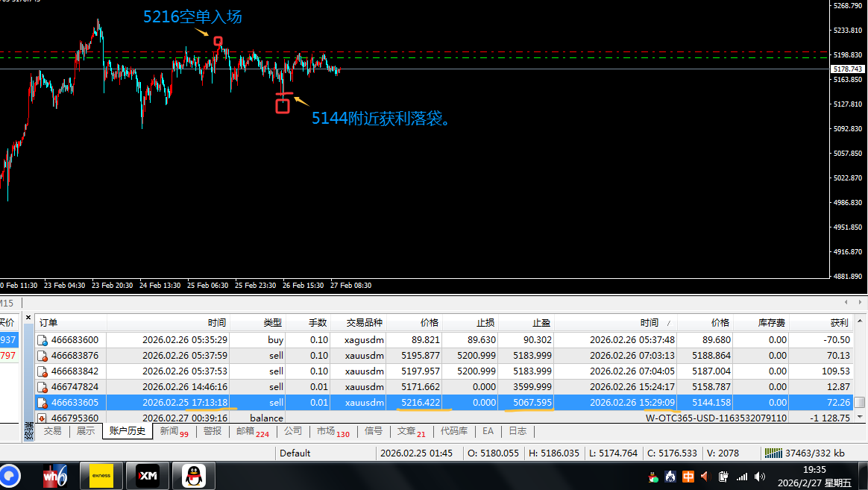This screenshot has height=490, width=868.
Task: Click the volume speaker tray icon
Action: click(760, 477)
